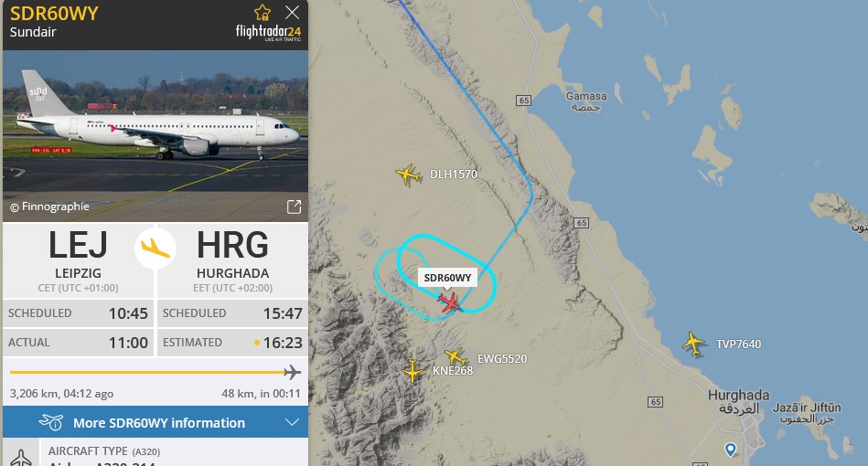Click the Finnographie photo credit
The image size is (868, 466).
[x=49, y=207]
